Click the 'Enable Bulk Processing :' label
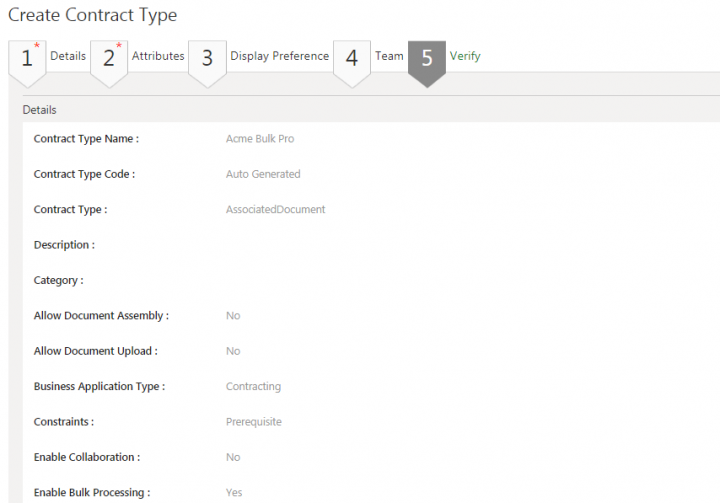Screen dimensions: 720x503 coord(92,492)
